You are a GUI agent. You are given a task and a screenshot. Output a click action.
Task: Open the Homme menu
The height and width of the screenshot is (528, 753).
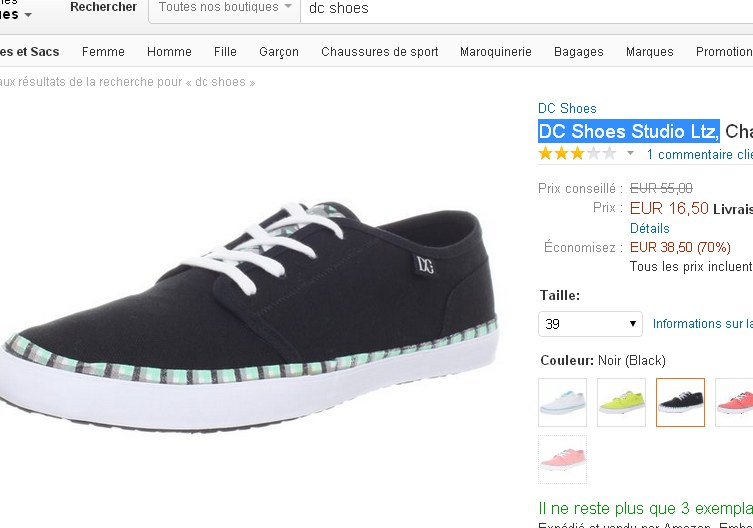tap(169, 51)
